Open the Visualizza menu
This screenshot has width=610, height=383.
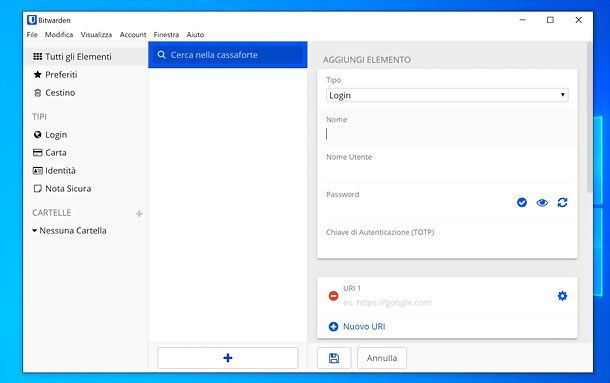96,35
